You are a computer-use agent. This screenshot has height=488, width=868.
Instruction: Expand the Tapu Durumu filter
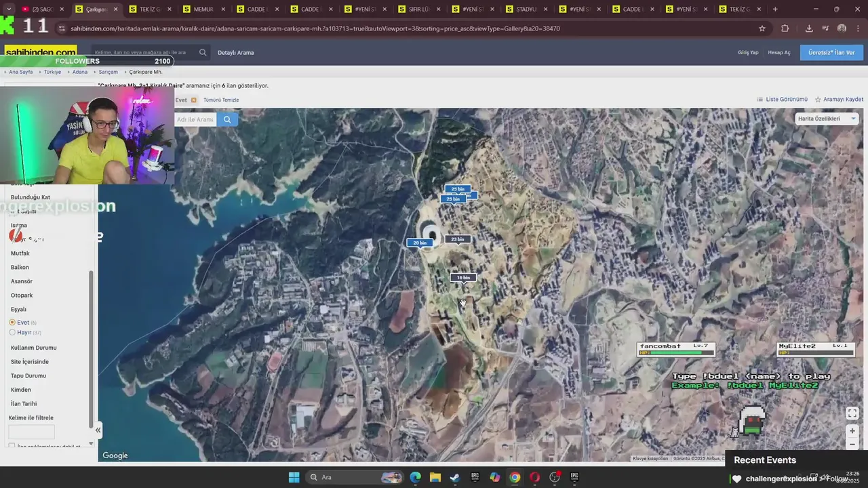tap(28, 375)
